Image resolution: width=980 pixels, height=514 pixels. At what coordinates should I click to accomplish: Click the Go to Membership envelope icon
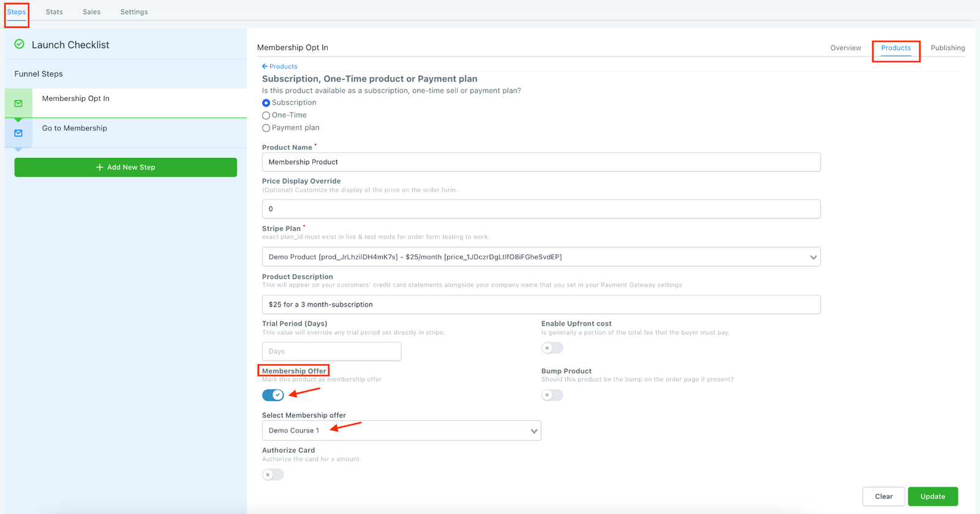[x=18, y=133]
